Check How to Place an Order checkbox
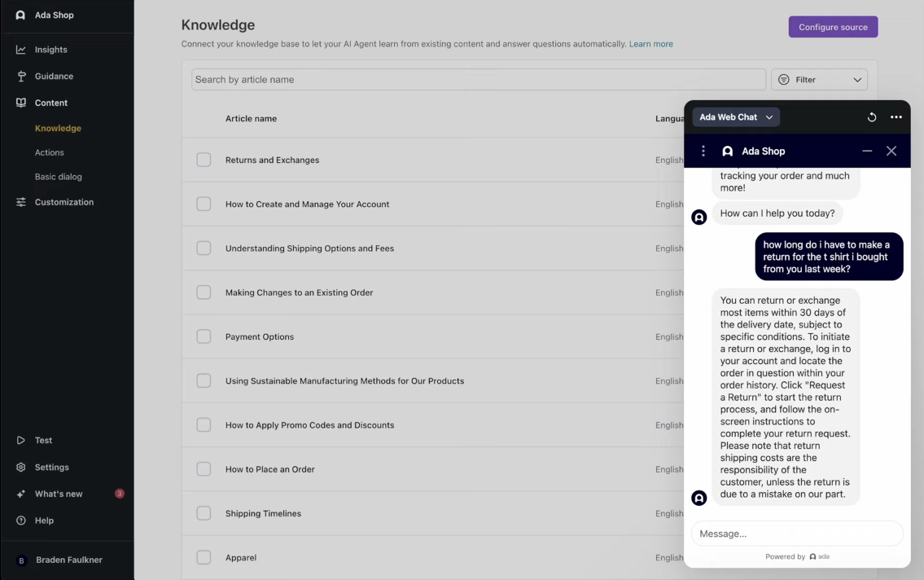The image size is (924, 580). point(204,469)
